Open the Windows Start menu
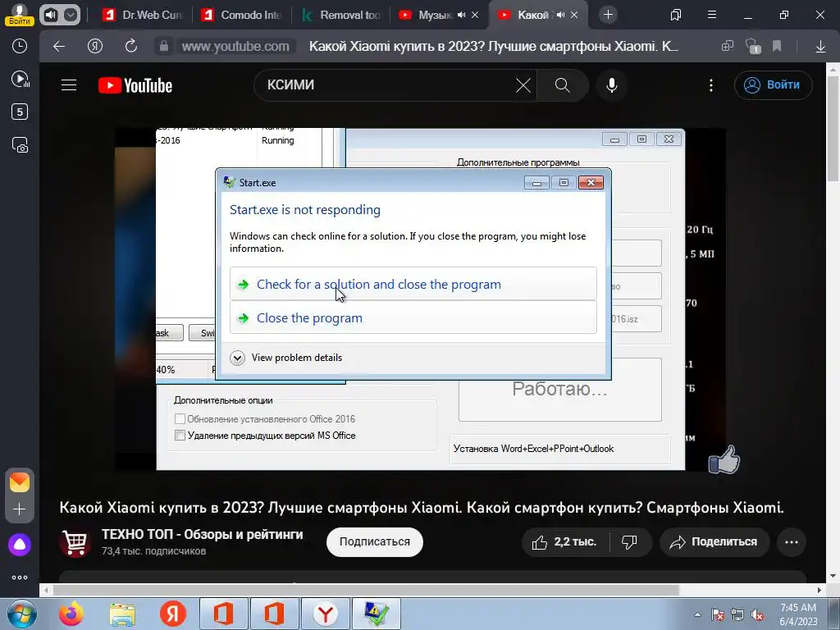840x630 pixels. [x=21, y=614]
